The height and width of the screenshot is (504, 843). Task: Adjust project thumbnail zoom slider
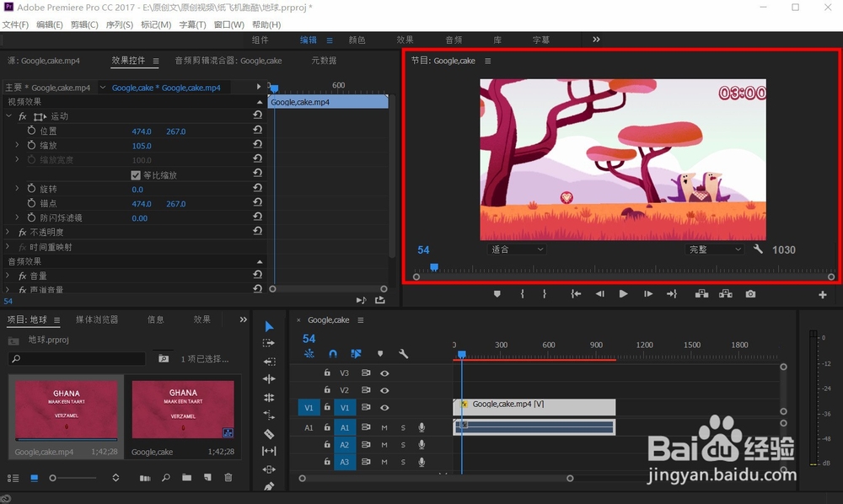pos(52,478)
